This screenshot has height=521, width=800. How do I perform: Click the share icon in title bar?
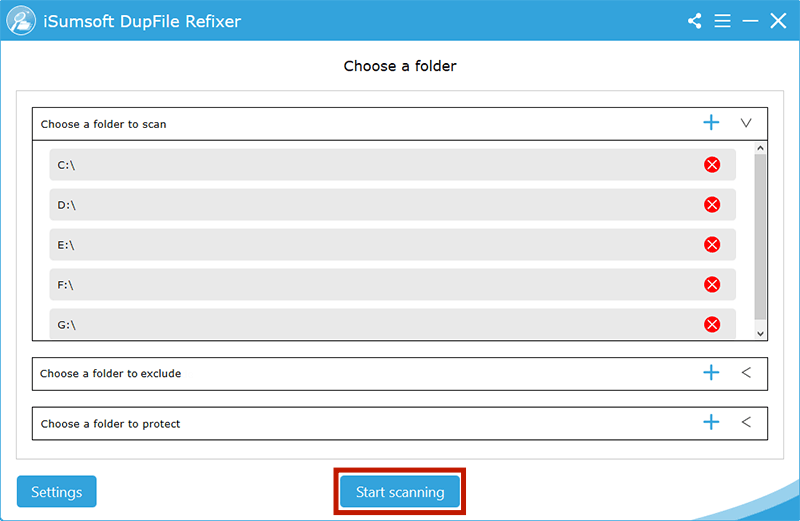694,21
